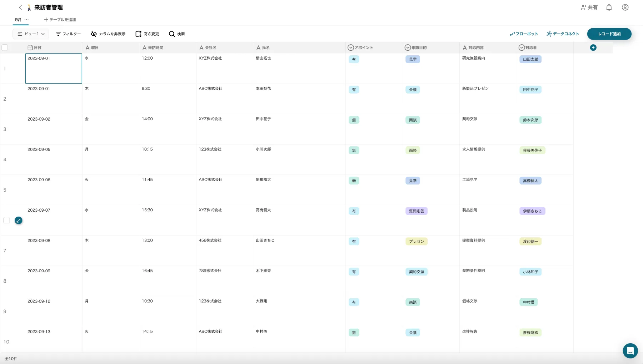
Task: Select the 新製品プレゼン cell
Action: pyautogui.click(x=488, y=99)
